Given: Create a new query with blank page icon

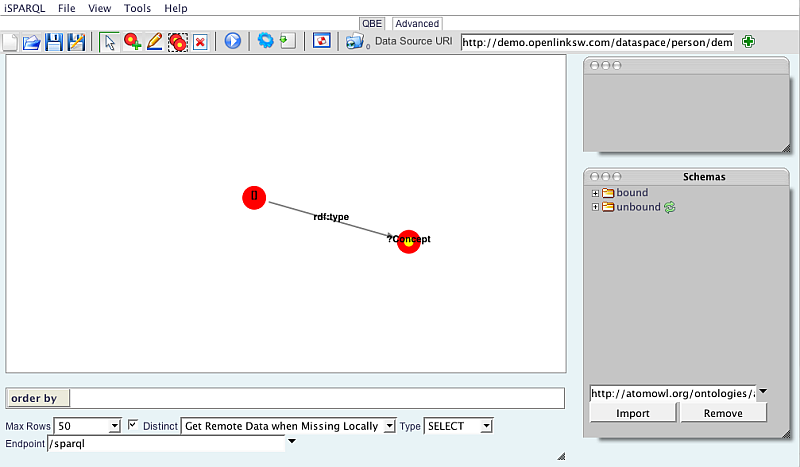Looking at the screenshot, I should [x=10, y=42].
